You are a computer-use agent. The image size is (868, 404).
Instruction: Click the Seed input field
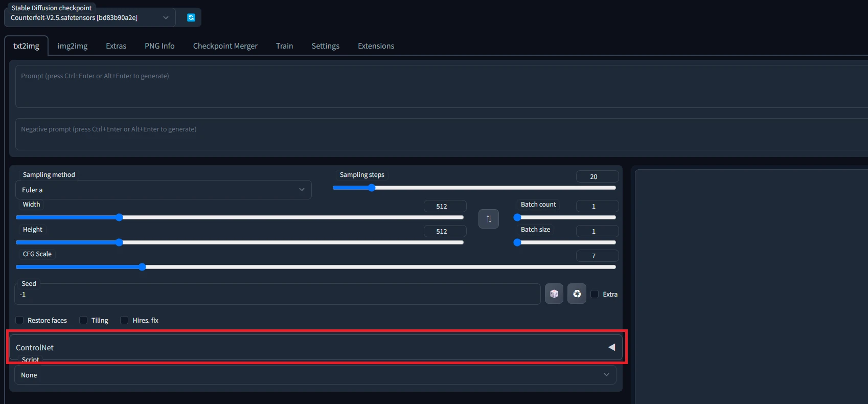[x=276, y=295]
